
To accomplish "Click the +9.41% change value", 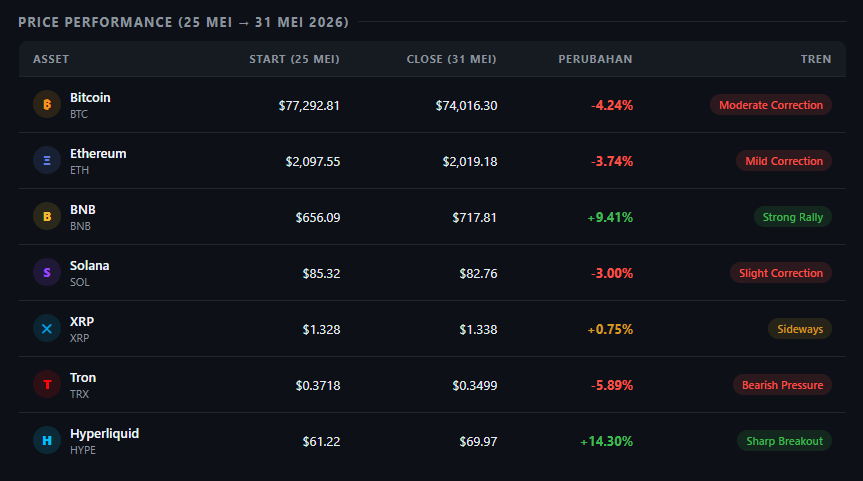I will (610, 218).
